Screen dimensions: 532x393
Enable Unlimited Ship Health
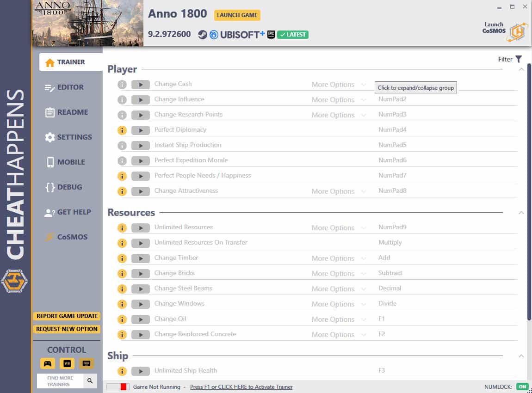point(141,371)
